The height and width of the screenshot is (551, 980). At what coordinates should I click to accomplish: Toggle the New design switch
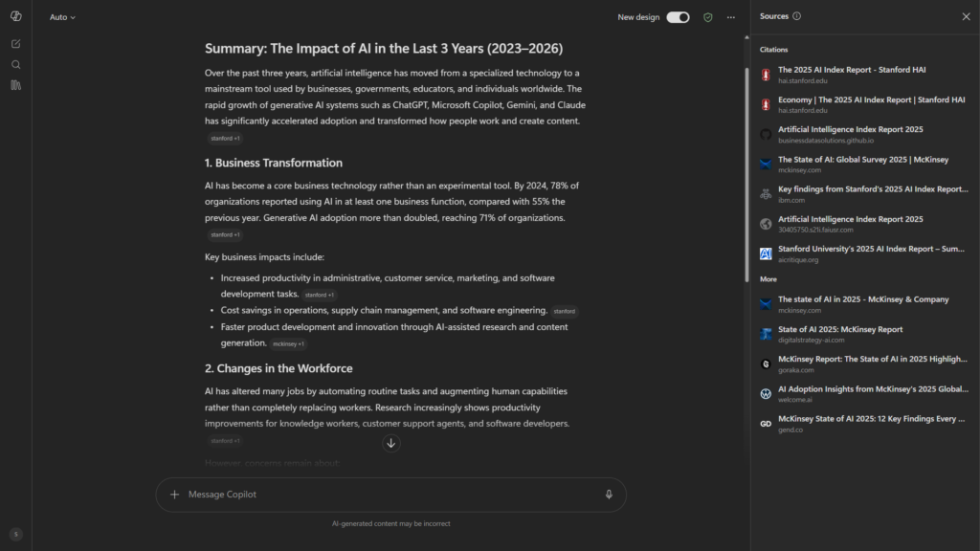point(678,17)
